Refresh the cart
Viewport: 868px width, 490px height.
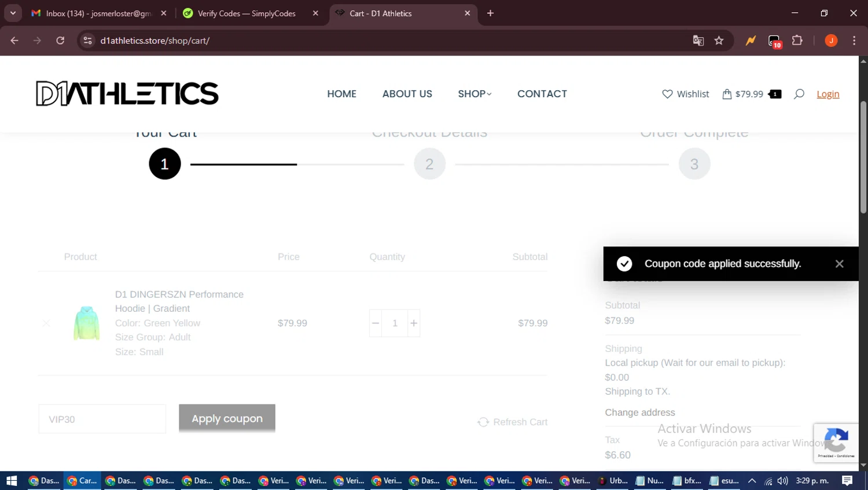coord(513,422)
